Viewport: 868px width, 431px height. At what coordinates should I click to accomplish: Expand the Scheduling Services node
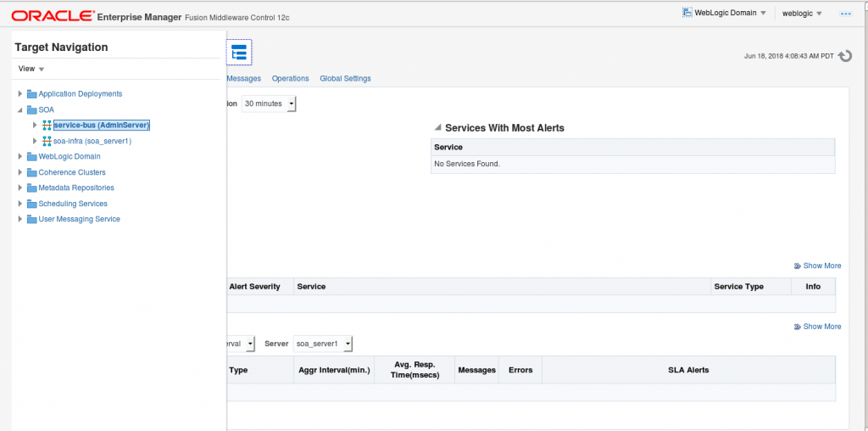[20, 204]
